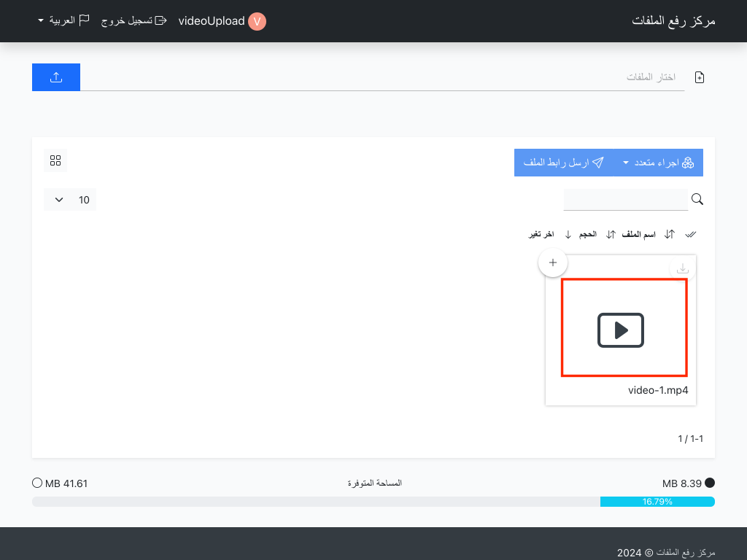Open the video-1.mp4 thumbnail preview
This screenshot has height=560, width=747.
(624, 328)
